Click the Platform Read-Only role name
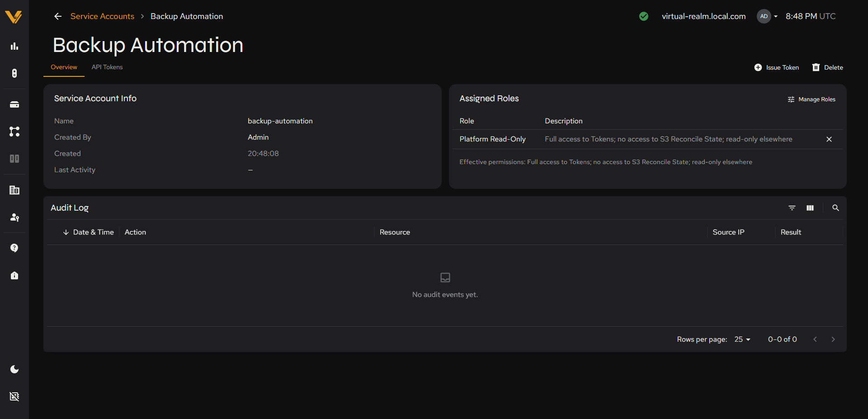868x419 pixels. coord(492,139)
